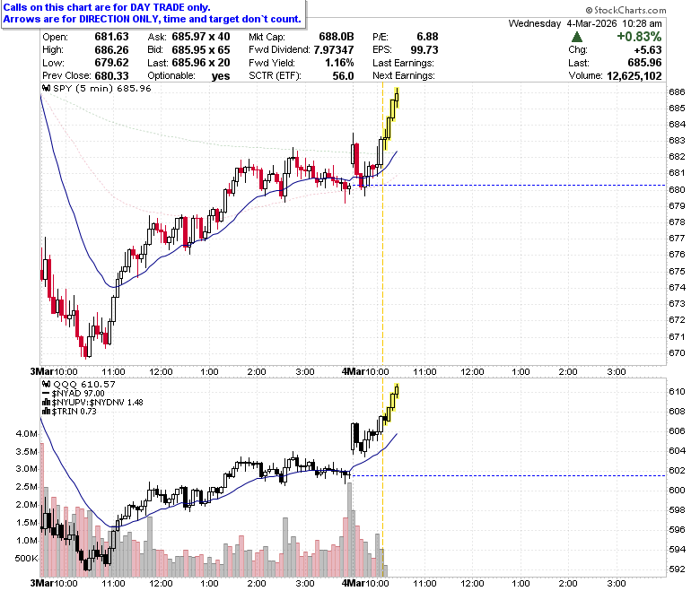Viewport: 700px width, 591px height.
Task: Click the SPY candlestick symbol icon
Action: (46, 88)
